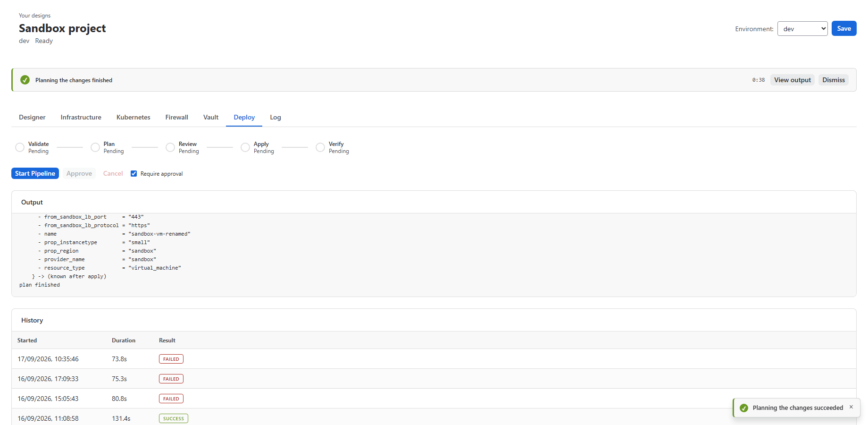
Task: Open the Environment dropdown
Action: (x=802, y=29)
